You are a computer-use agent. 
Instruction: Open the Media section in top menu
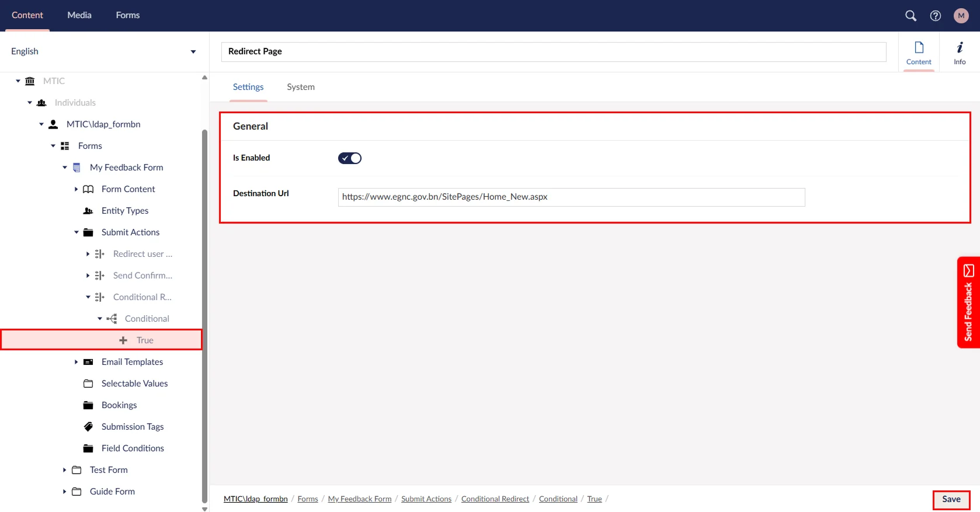click(x=79, y=15)
